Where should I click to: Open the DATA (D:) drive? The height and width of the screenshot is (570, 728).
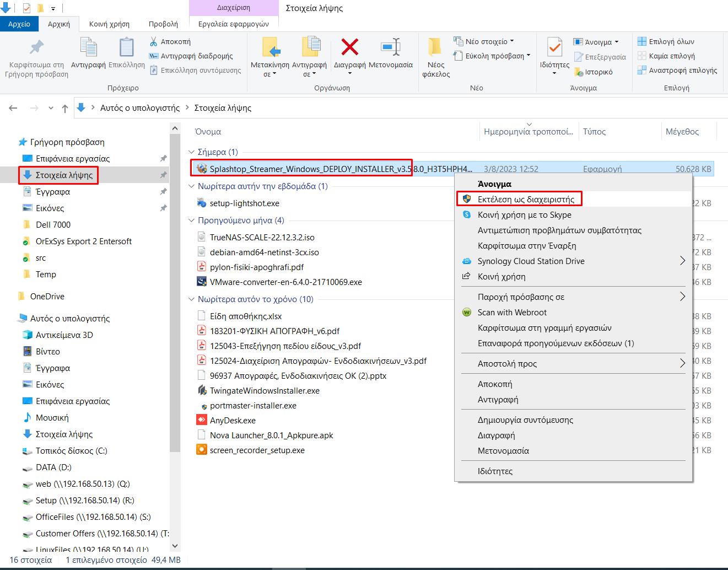click(53, 467)
